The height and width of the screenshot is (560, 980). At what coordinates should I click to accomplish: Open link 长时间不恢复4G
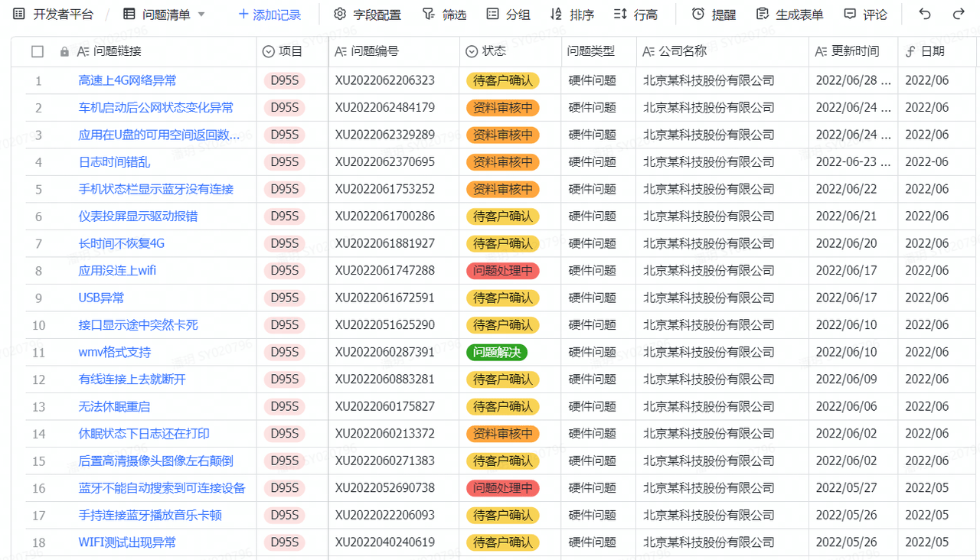click(x=121, y=243)
